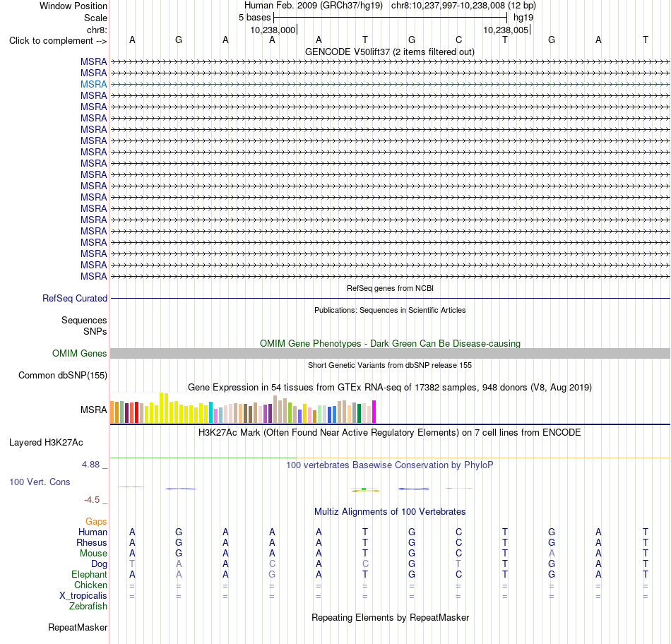Click the Layered H3K27Ac track label
The width and height of the screenshot is (671, 644).
point(46,443)
